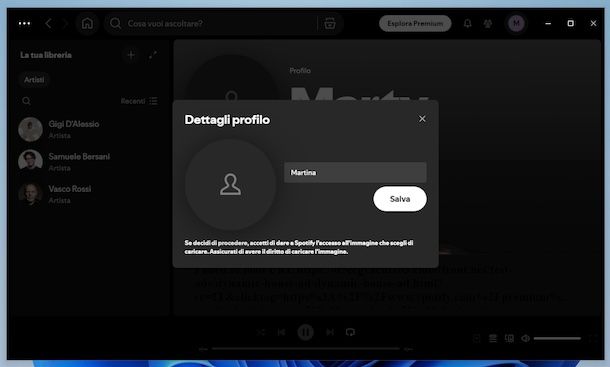Open the playback queue
This screenshot has height=367, width=610.
[493, 339]
